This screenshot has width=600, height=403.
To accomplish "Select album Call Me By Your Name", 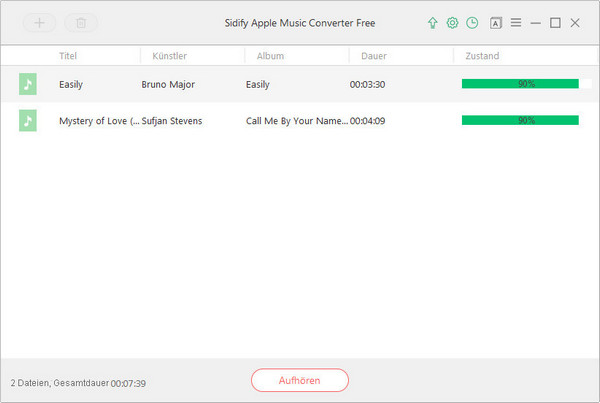I will pos(297,121).
